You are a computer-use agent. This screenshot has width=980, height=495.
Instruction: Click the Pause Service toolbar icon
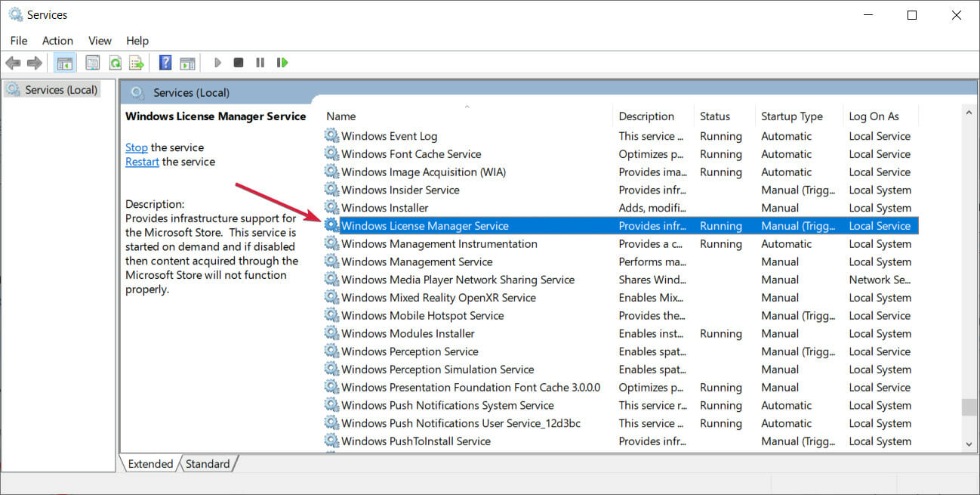(260, 63)
